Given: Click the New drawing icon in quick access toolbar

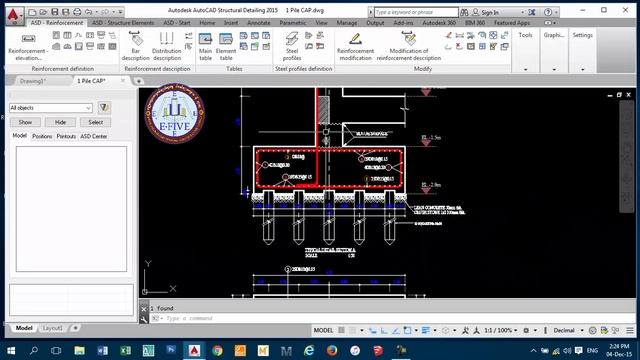Looking at the screenshot, I should point(32,12).
